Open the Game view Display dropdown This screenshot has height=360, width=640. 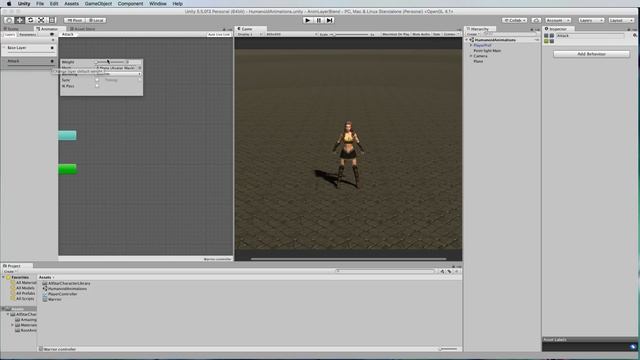249,35
